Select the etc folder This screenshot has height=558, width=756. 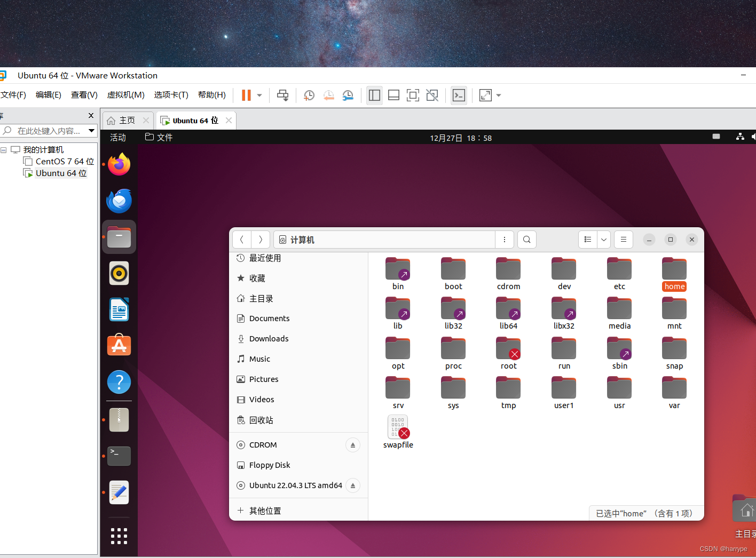click(x=619, y=274)
